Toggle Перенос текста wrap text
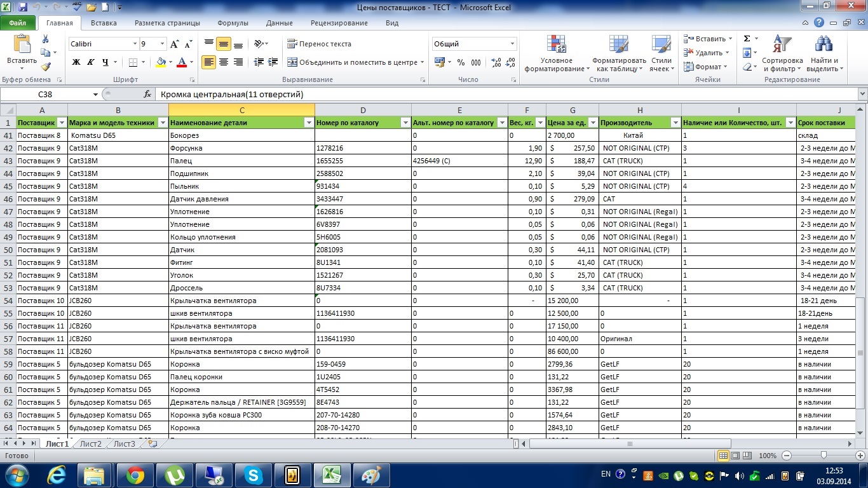The image size is (868, 488). (319, 44)
